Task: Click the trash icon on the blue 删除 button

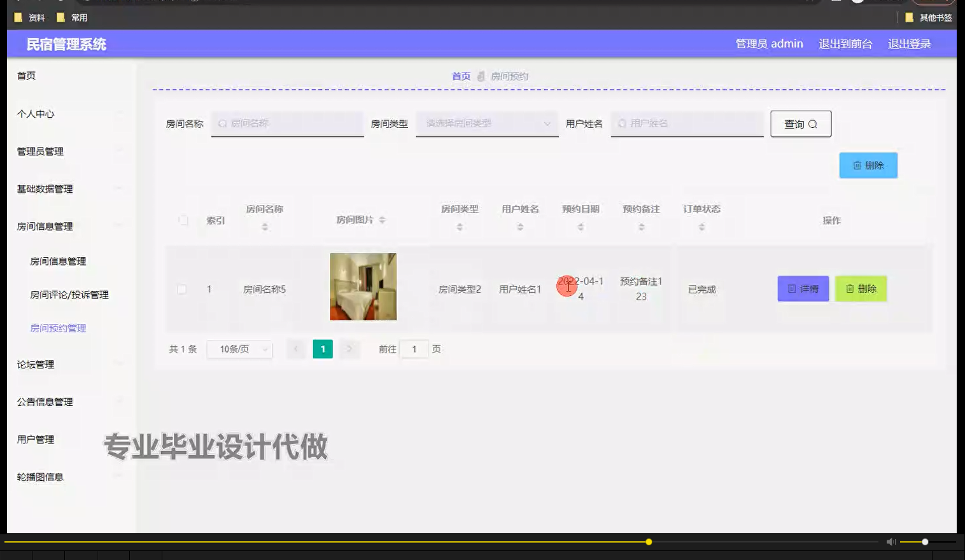Action: tap(857, 165)
